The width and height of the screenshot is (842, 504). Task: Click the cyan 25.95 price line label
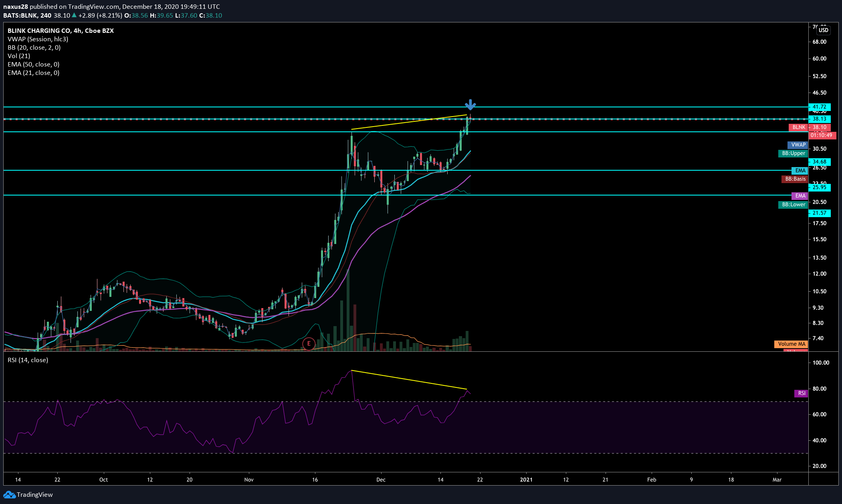click(x=820, y=187)
